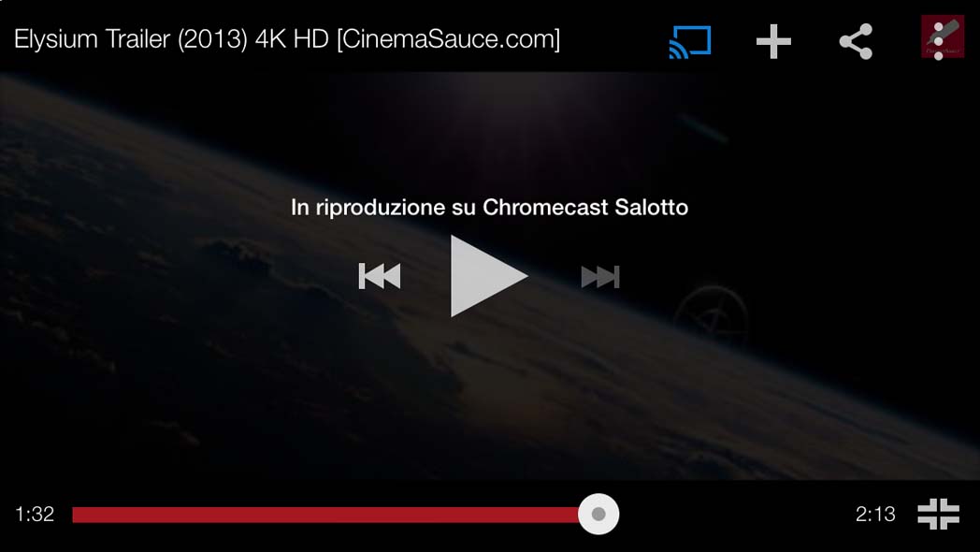This screenshot has width=980, height=552.
Task: Tap the "Chromecast Salotto" device name
Action: click(585, 207)
